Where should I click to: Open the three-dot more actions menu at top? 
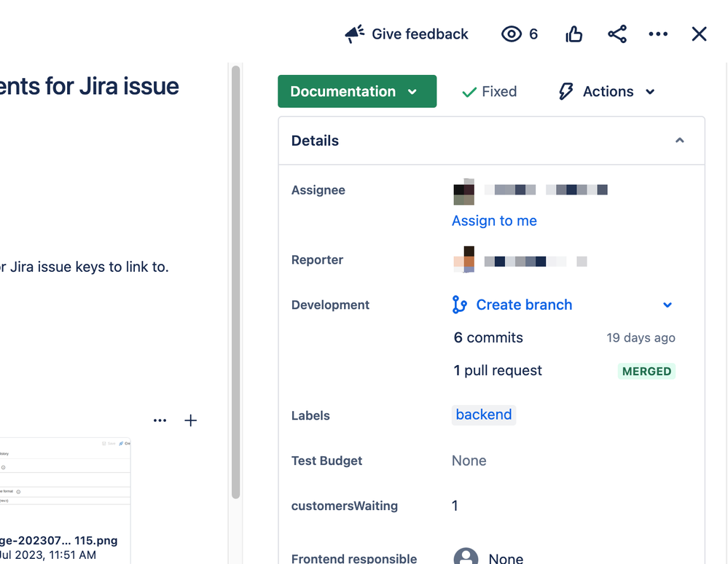[x=658, y=34]
